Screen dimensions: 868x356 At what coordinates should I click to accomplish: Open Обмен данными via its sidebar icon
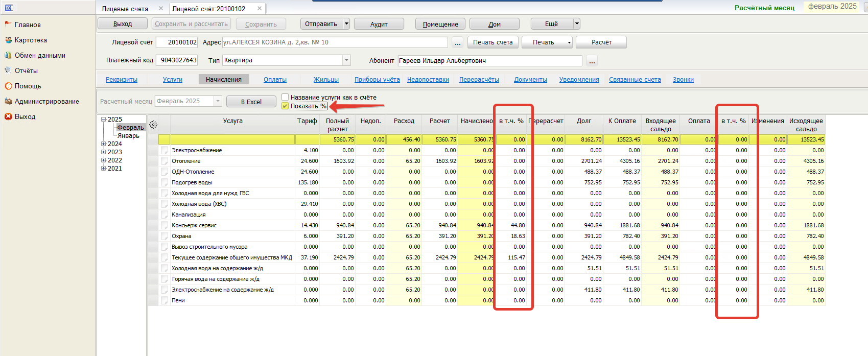tap(8, 55)
